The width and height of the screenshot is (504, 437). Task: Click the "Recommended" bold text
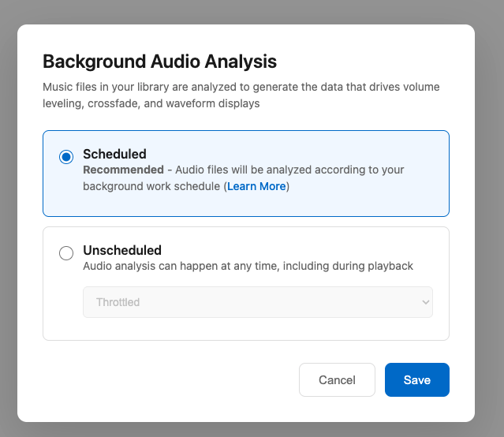[120, 170]
